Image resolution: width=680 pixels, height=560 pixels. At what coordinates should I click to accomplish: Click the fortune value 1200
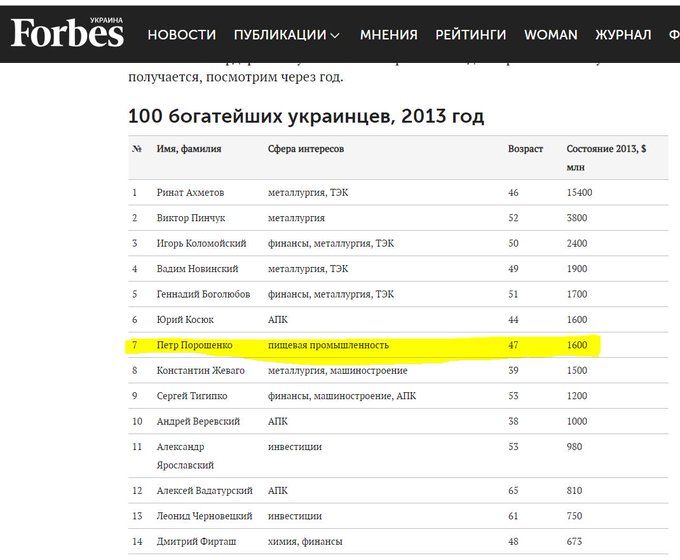coord(577,396)
